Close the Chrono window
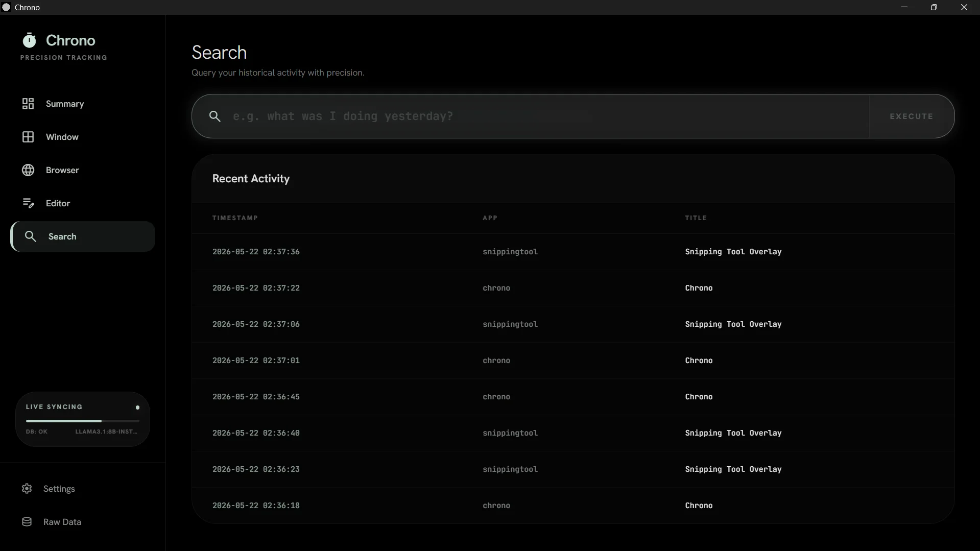This screenshot has height=551, width=980. coord(964,7)
